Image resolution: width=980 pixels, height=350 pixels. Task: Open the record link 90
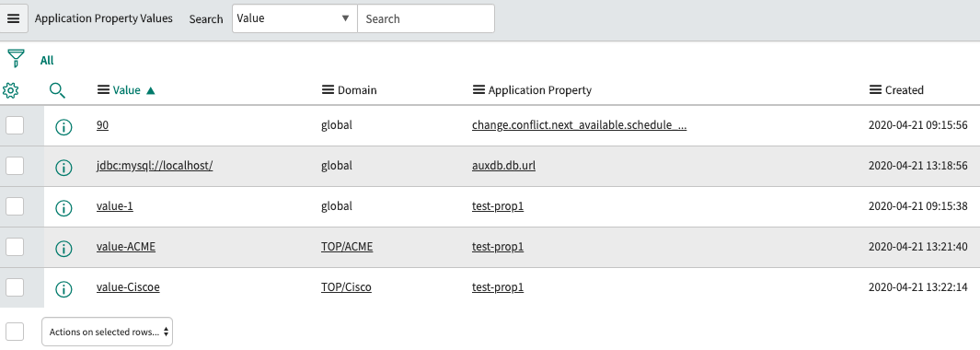click(x=102, y=125)
